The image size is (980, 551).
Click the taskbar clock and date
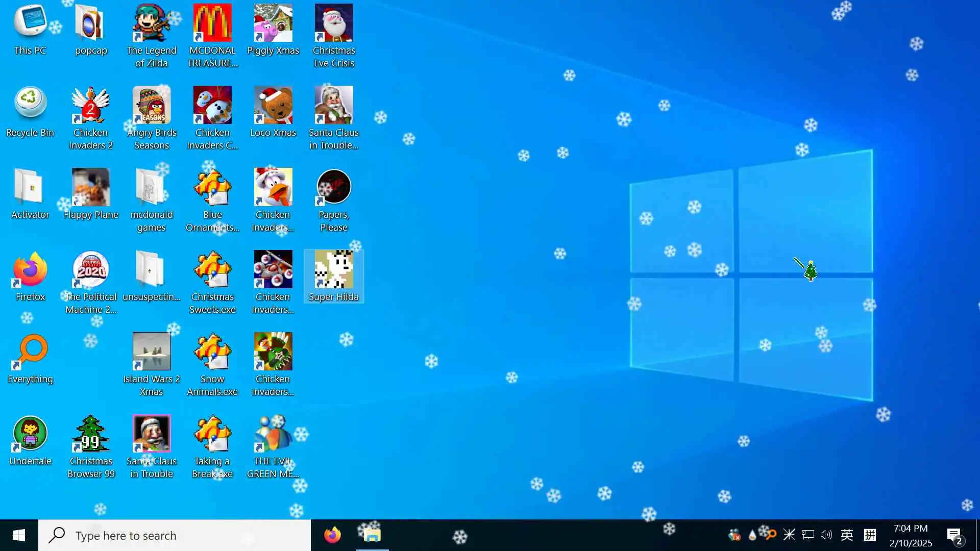coord(911,535)
